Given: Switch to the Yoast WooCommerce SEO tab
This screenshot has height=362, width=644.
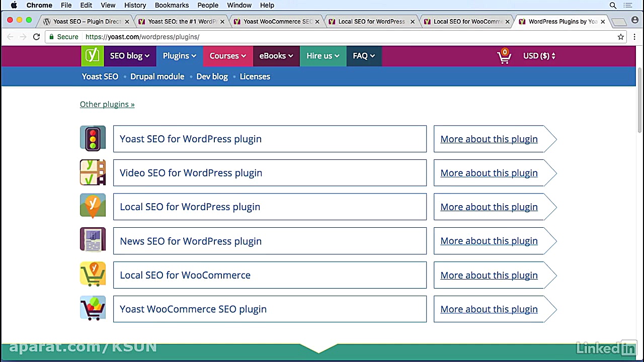Looking at the screenshot, I should [x=277, y=22].
